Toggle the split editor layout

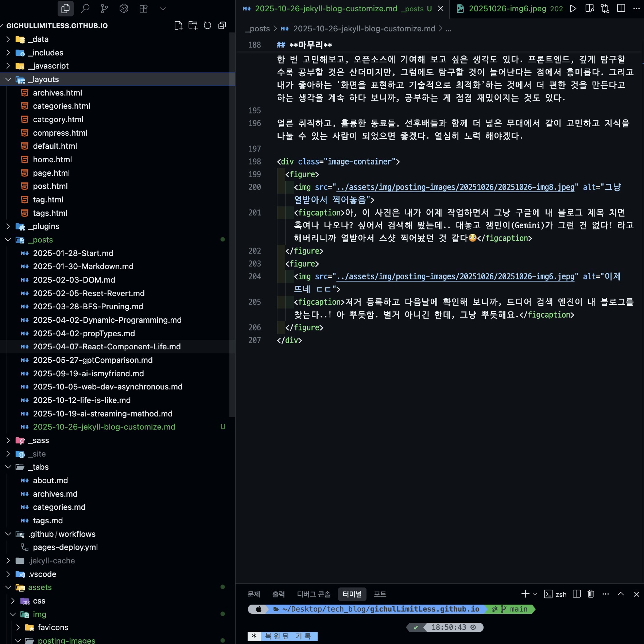(x=620, y=8)
